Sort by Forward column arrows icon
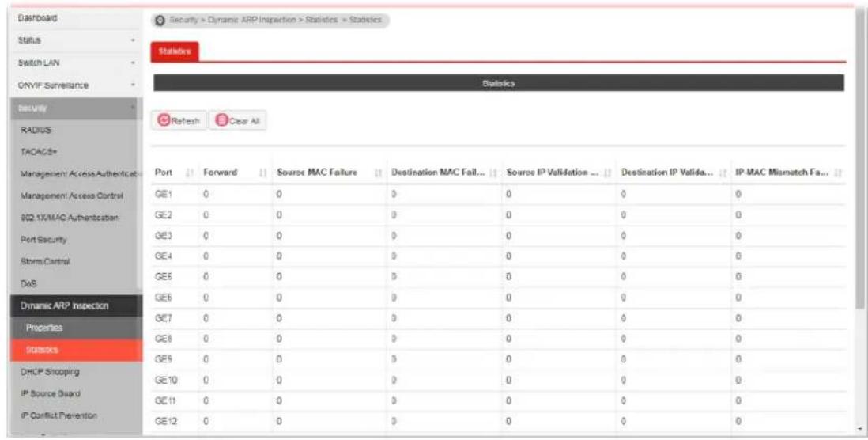 tap(263, 173)
